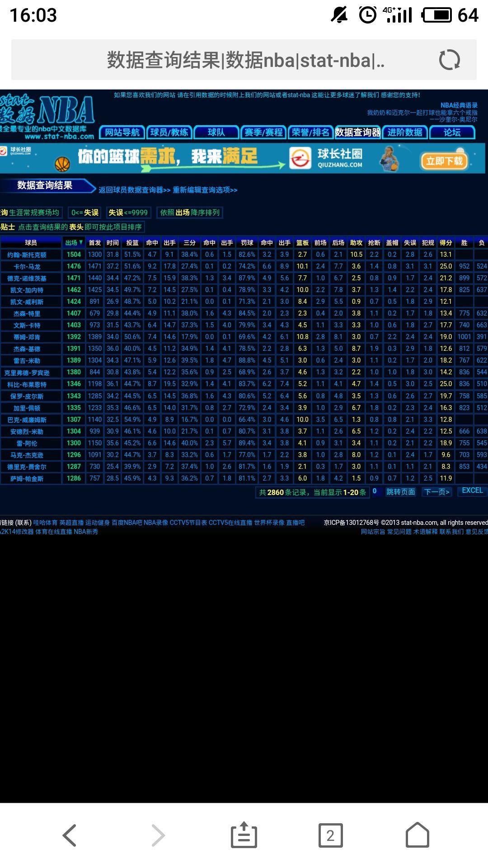Screen dimensions: 488x868
Task: Open the 荣誉/排名 tab
Action: pyautogui.click(x=310, y=132)
